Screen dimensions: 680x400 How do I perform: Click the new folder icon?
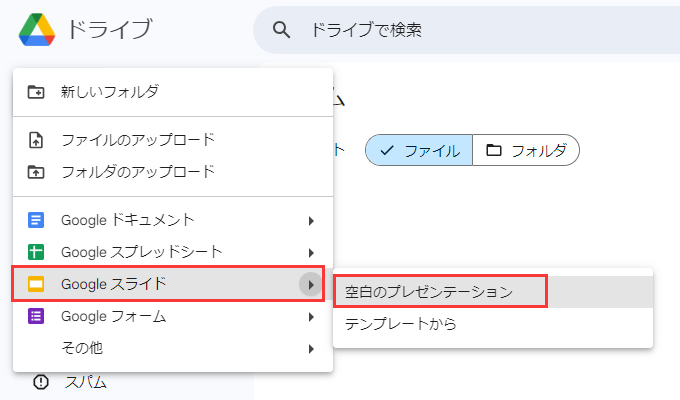(36, 92)
